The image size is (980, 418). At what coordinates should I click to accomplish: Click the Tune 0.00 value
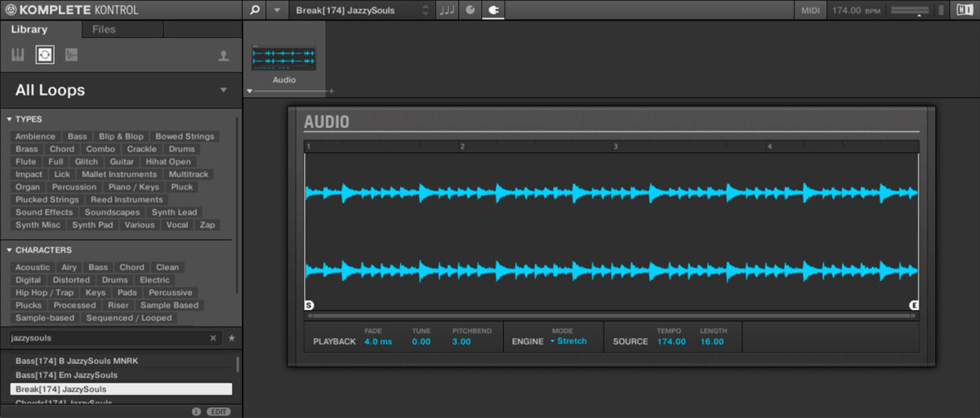pyautogui.click(x=421, y=341)
